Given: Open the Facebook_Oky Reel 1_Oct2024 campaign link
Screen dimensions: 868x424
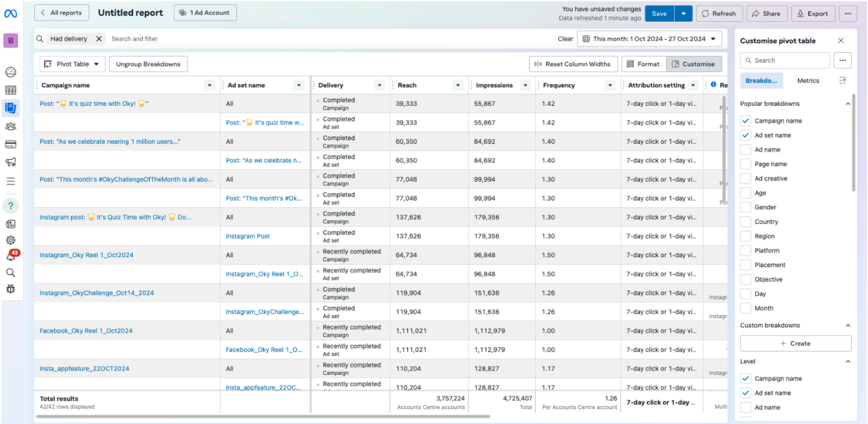Looking at the screenshot, I should (x=86, y=331).
